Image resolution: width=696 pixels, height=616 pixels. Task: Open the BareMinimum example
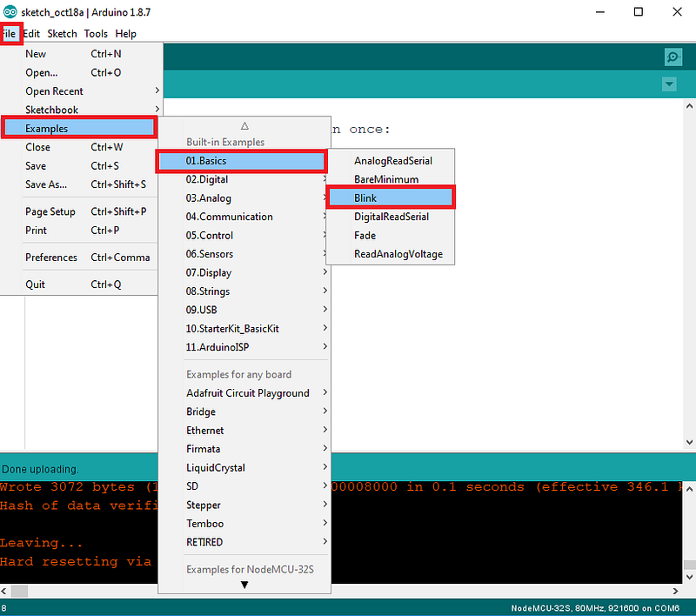coord(391,179)
